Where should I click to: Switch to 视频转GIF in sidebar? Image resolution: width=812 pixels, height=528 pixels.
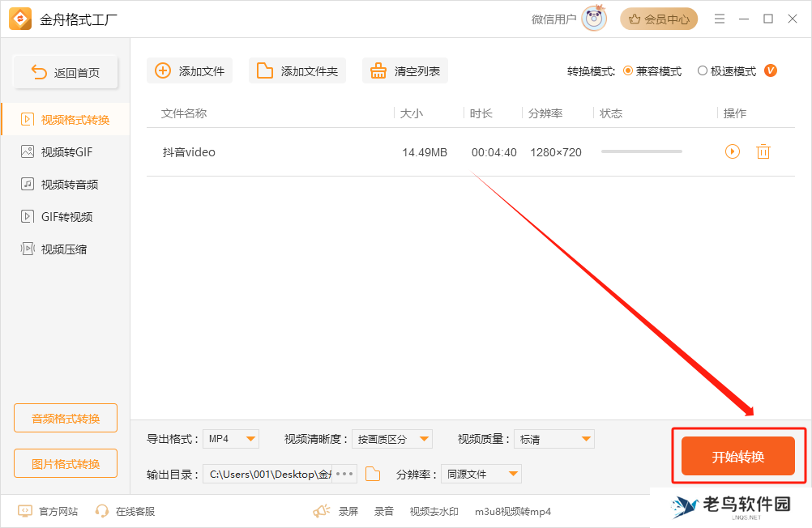pos(66,152)
